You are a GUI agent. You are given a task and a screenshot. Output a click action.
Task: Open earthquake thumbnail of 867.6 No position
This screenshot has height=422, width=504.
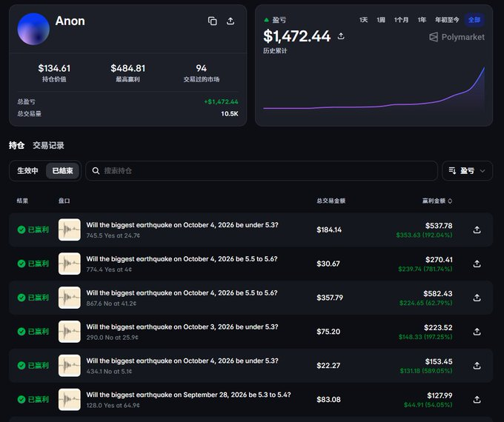(x=70, y=298)
